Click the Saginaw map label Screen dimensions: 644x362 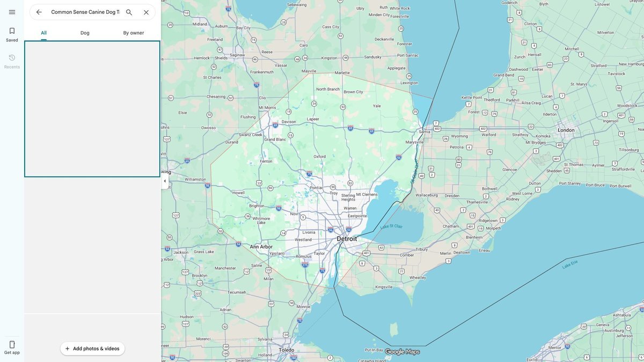click(x=237, y=55)
